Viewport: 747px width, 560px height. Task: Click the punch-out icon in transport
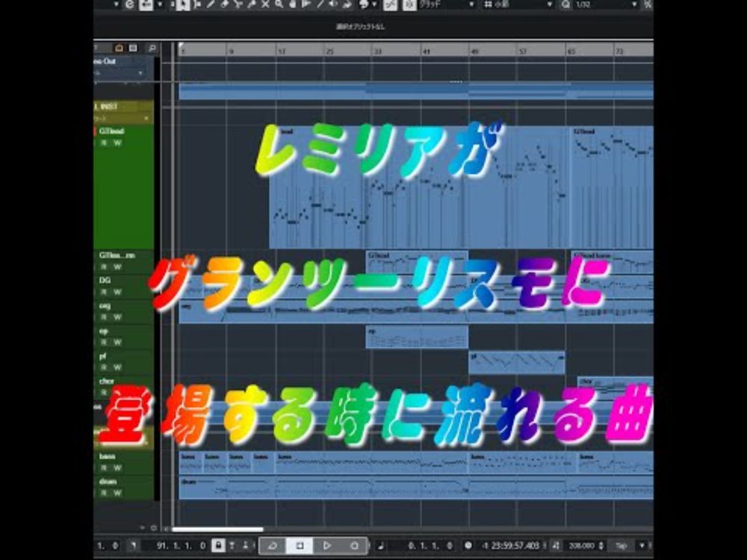click(245, 546)
